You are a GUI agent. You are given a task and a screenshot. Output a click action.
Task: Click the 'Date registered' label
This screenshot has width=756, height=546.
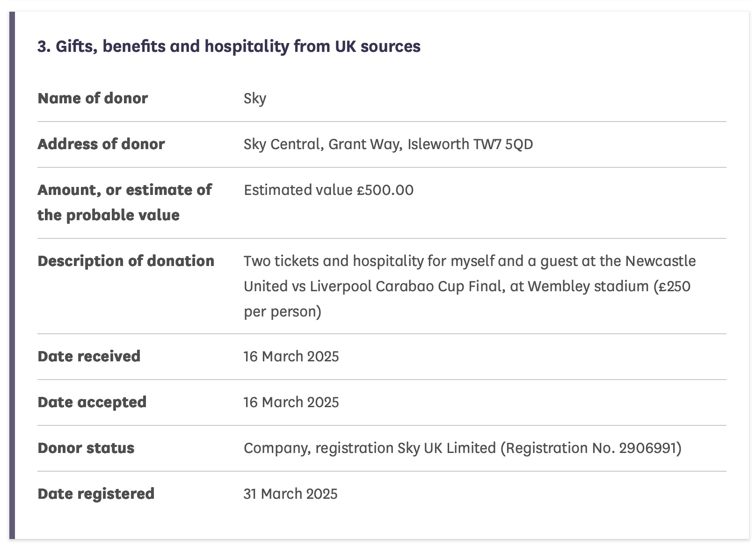tap(96, 494)
